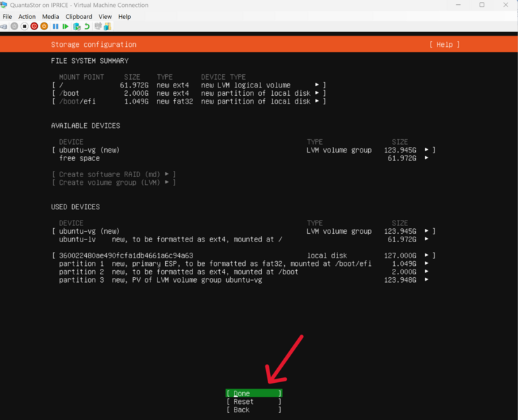The width and height of the screenshot is (518, 420).
Task: Select the Done button
Action: click(253, 393)
